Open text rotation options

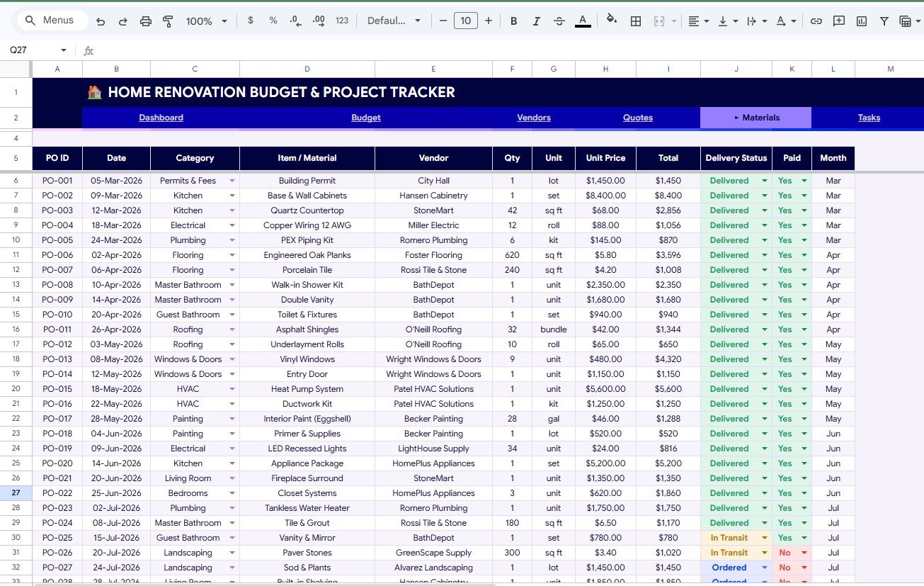pos(785,21)
